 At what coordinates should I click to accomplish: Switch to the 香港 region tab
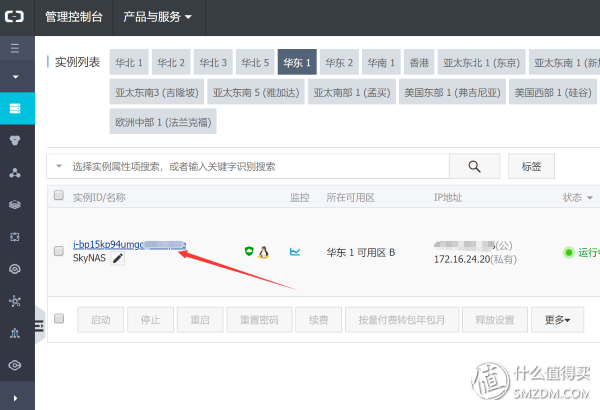419,62
